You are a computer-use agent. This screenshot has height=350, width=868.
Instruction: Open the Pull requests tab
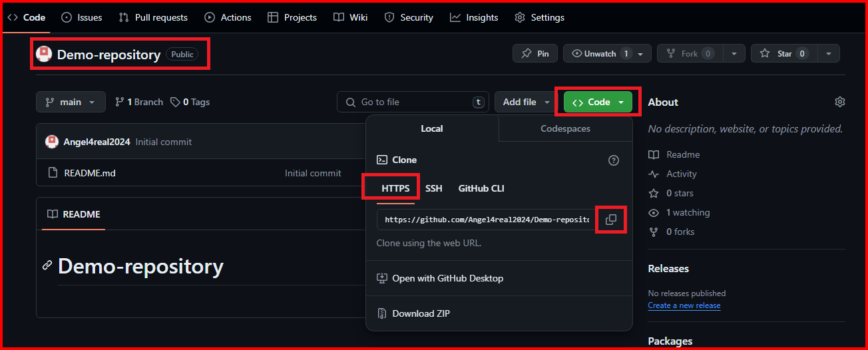[x=153, y=17]
